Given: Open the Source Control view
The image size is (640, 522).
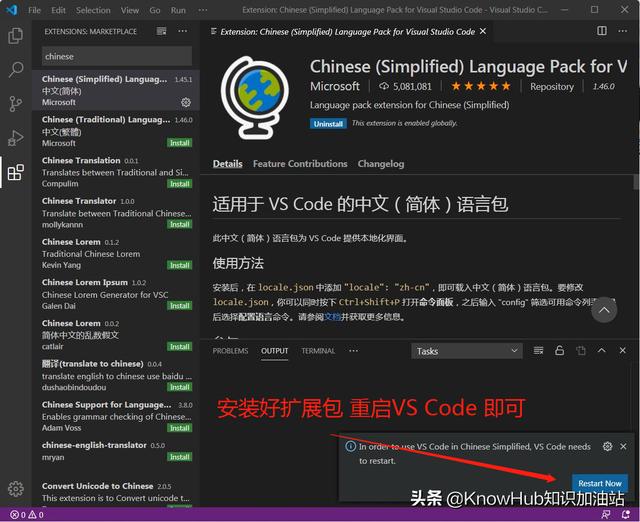Looking at the screenshot, I should click(16, 104).
